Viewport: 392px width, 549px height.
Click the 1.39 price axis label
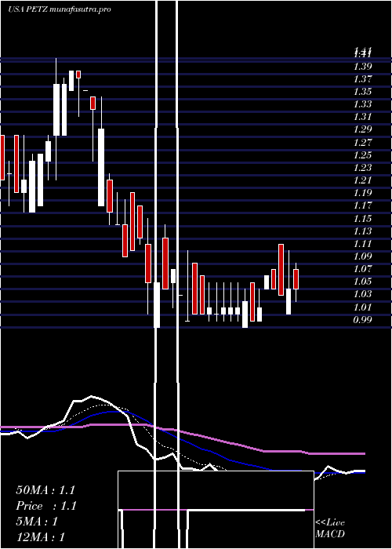(362, 66)
